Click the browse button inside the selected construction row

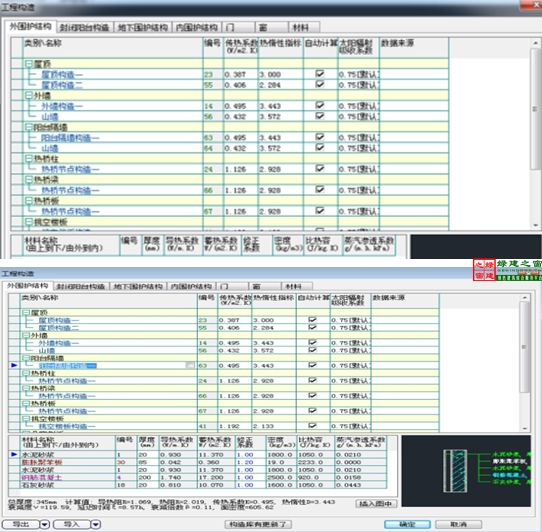click(x=190, y=365)
